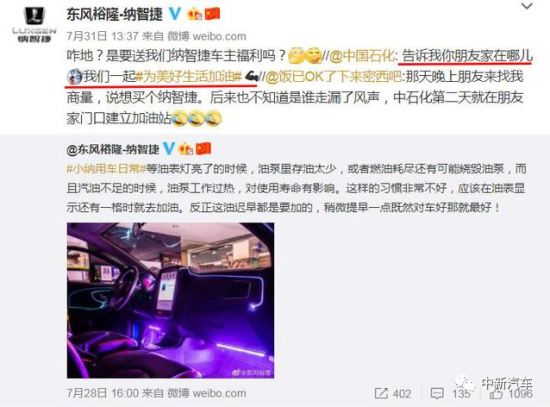Open the #为美好生活加油# hashtag

[x=189, y=76]
